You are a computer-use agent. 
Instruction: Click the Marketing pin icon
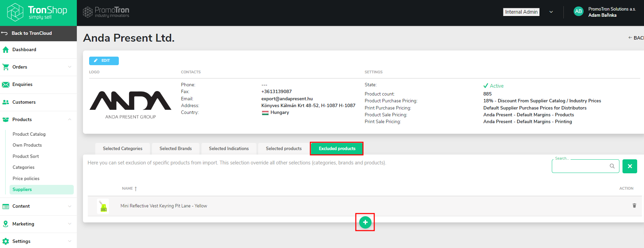5,224
